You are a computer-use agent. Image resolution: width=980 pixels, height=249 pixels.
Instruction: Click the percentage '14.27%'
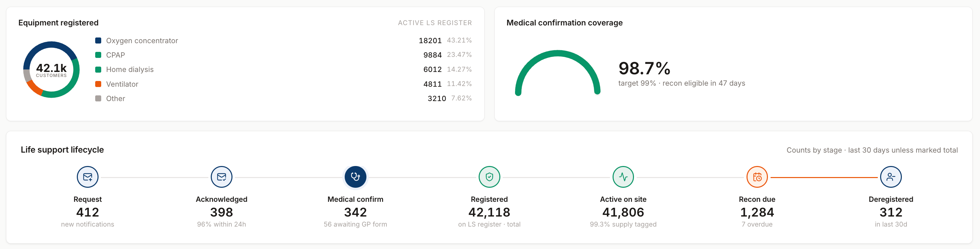(x=459, y=69)
